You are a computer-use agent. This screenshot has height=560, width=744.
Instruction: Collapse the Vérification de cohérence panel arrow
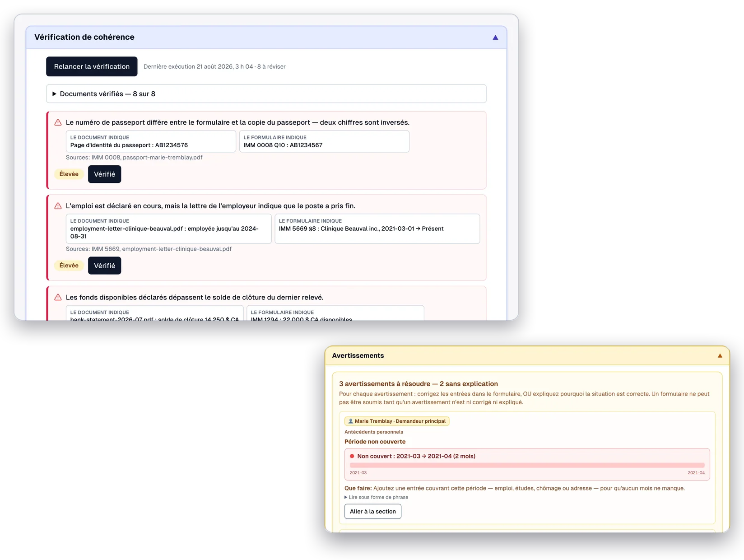[495, 37]
